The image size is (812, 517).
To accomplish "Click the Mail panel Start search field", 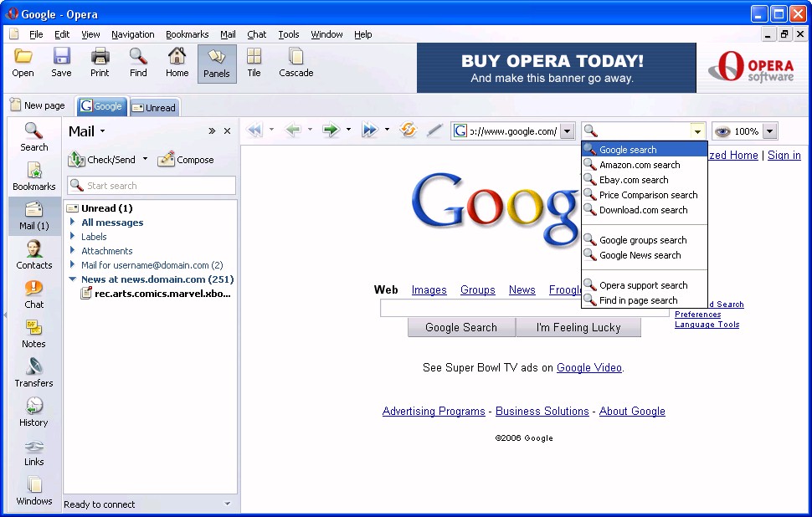I will pos(152,185).
